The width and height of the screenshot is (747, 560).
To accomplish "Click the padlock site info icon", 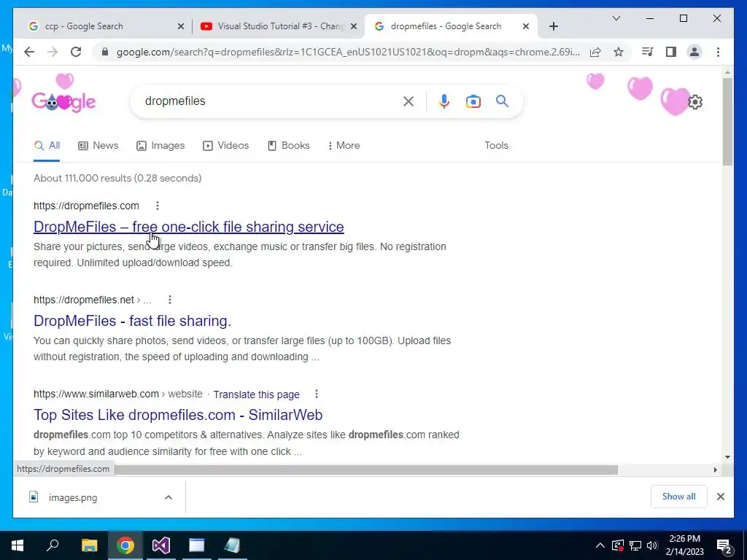I will [x=105, y=52].
